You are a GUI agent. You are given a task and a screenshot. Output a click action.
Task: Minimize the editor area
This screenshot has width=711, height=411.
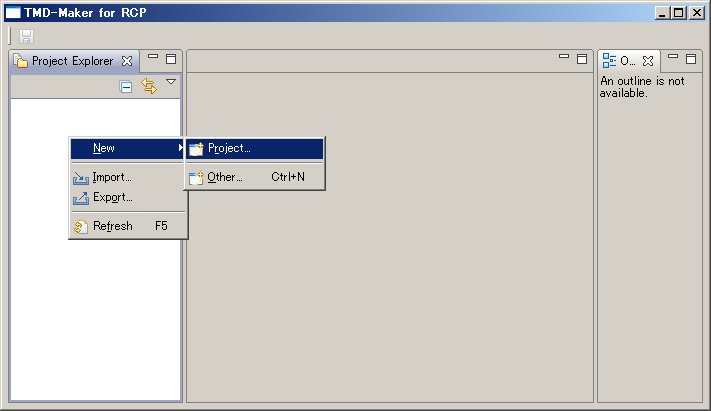click(x=564, y=57)
